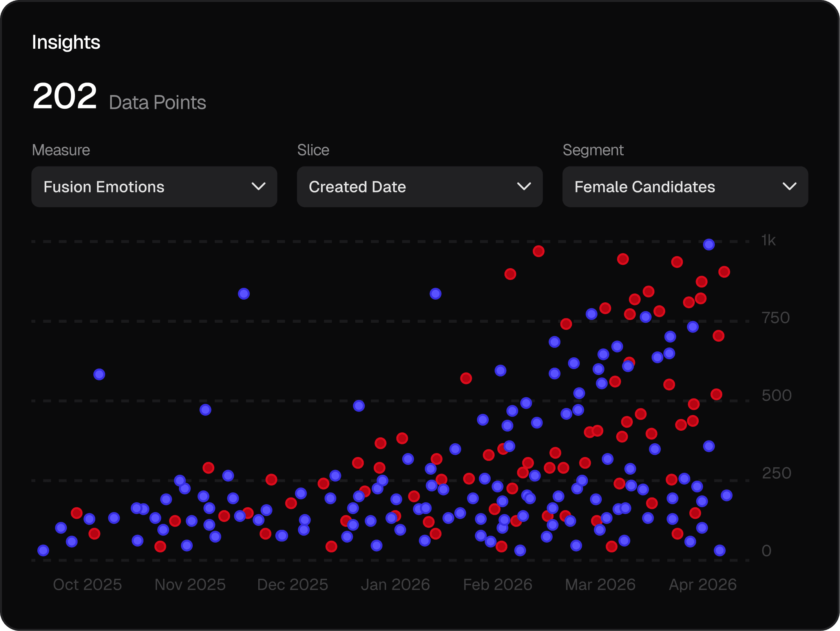
Task: Click the 750 y-axis label
Action: (x=775, y=318)
